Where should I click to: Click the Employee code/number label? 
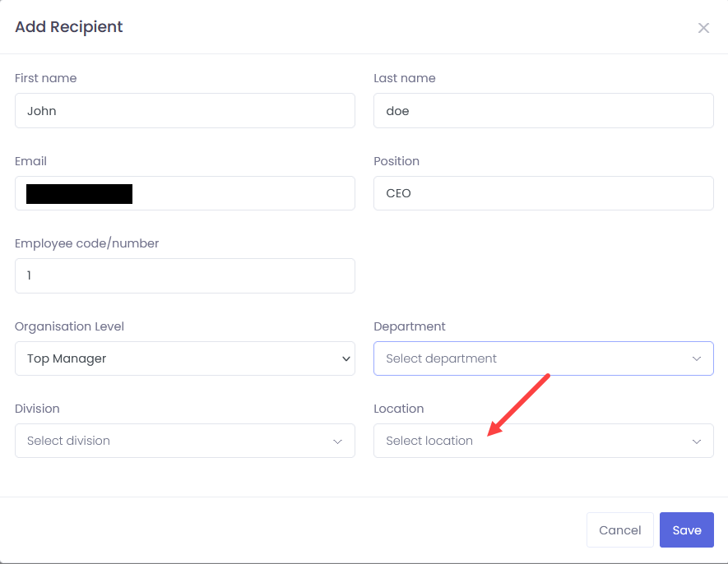click(87, 243)
